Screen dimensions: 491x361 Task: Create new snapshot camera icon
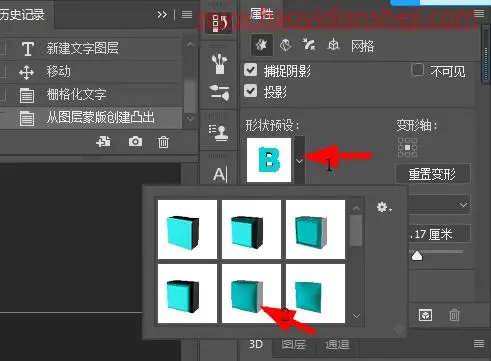pos(135,142)
